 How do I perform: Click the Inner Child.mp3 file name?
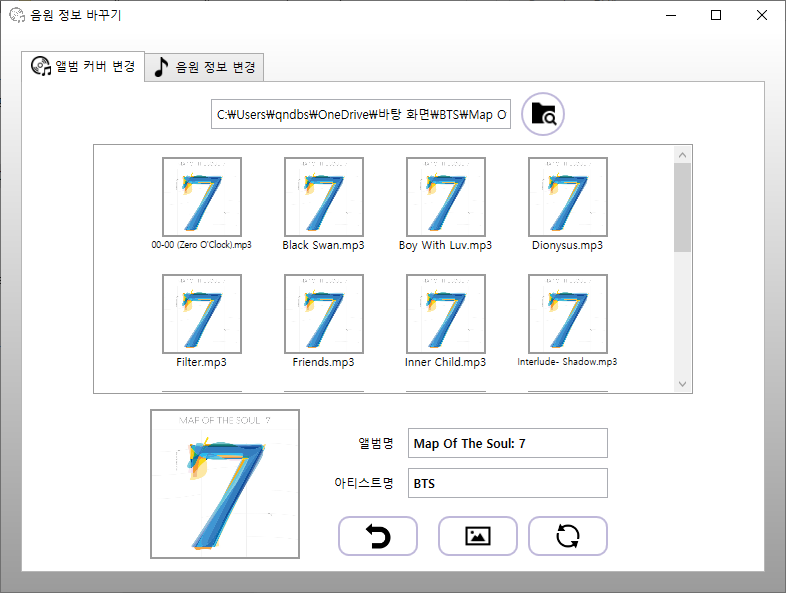(x=446, y=362)
